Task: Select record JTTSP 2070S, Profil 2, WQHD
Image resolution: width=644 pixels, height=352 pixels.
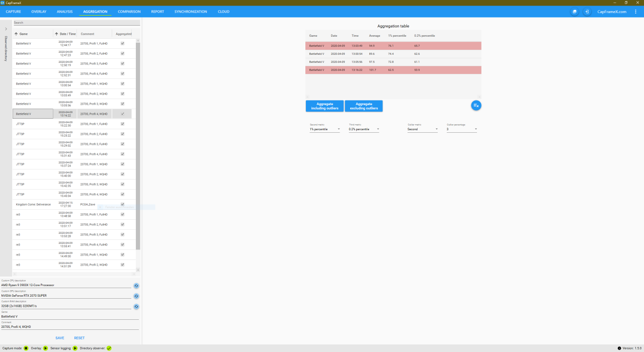Action: [74, 174]
